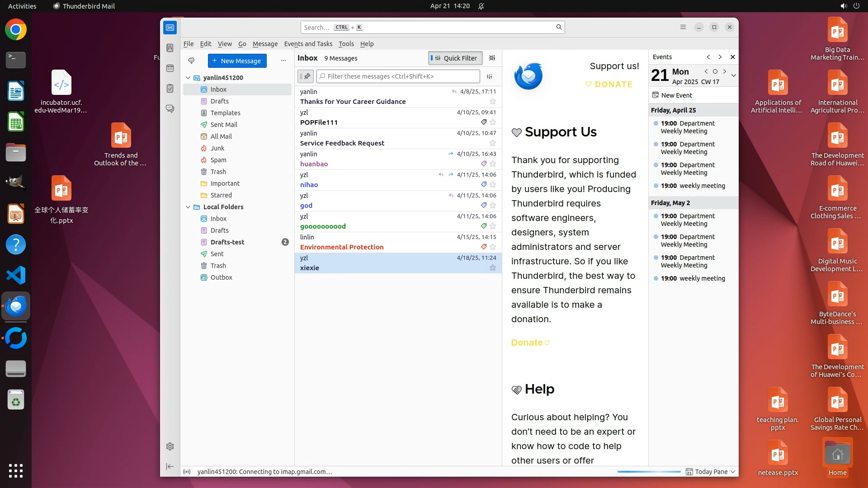This screenshot has width=868, height=488.
Task: Collapse the spaces toolbar arrow icon
Action: [170, 466]
